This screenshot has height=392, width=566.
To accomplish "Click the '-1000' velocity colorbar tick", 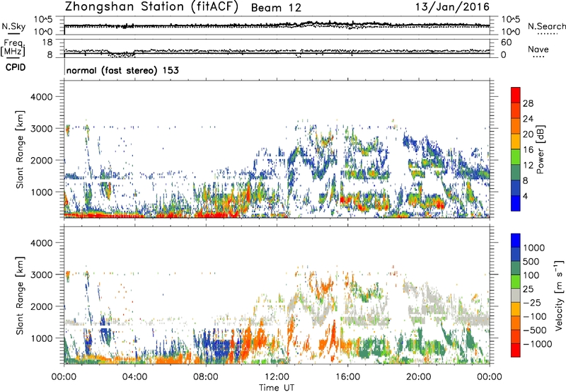I will click(537, 344).
